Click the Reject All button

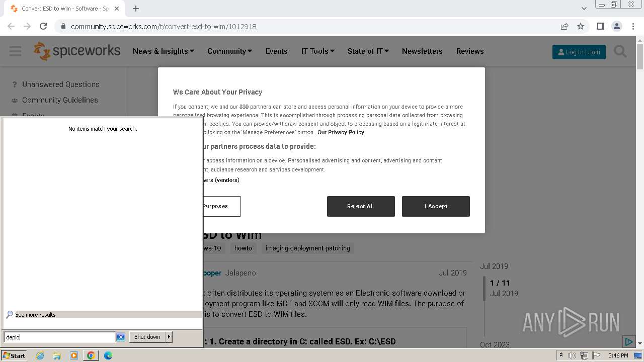361,206
